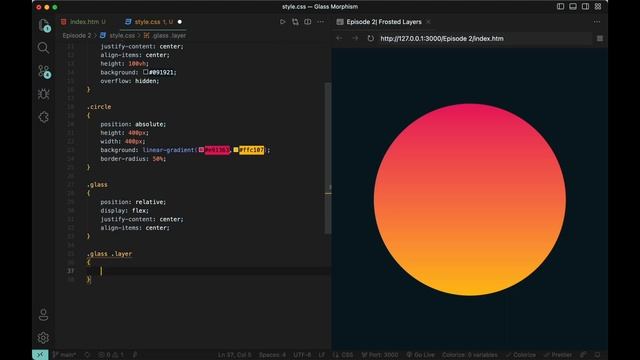Open the errors and warnings count
Screen dimensions: 640x360
click(x=111, y=355)
